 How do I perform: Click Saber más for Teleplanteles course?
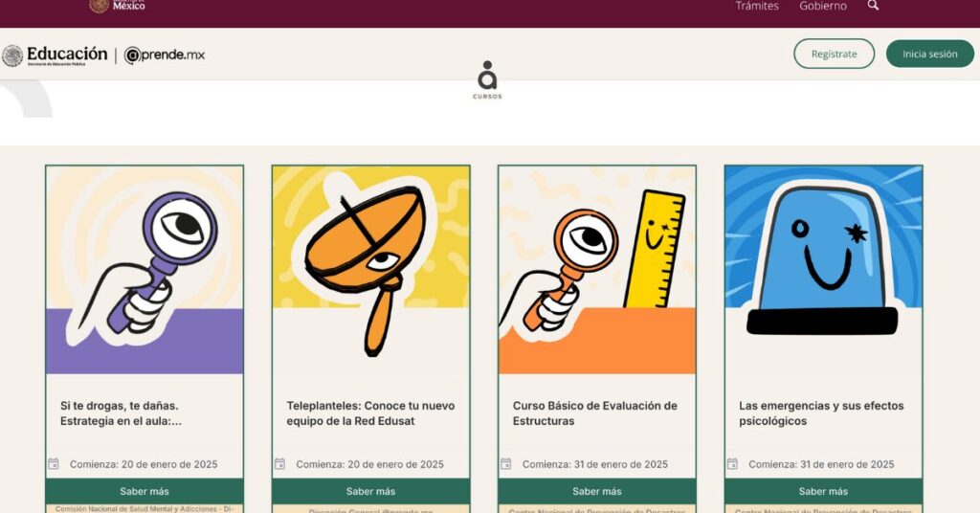[x=370, y=491]
